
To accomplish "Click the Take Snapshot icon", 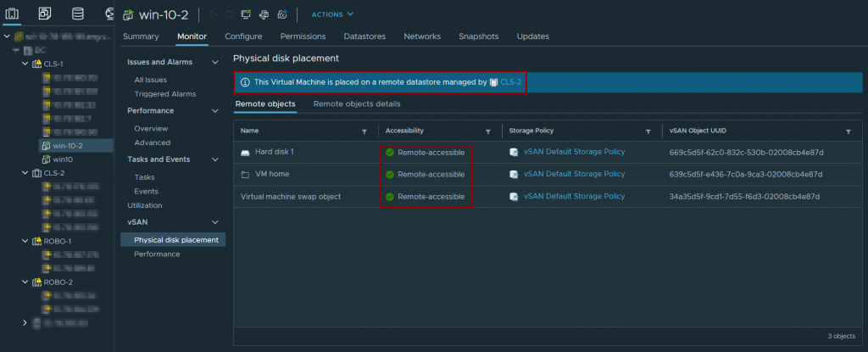I will (x=281, y=14).
